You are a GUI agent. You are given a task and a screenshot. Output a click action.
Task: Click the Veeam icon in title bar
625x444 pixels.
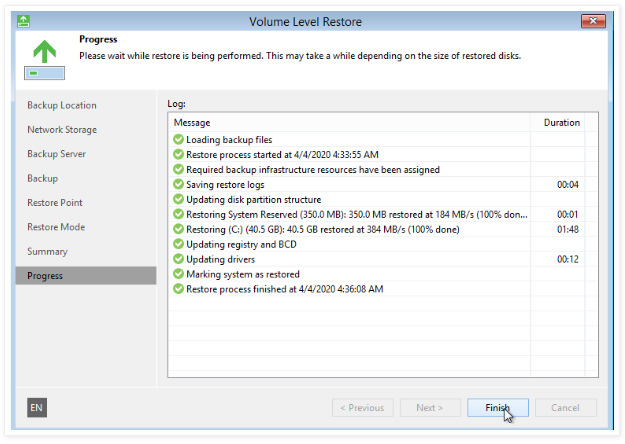pyautogui.click(x=24, y=20)
